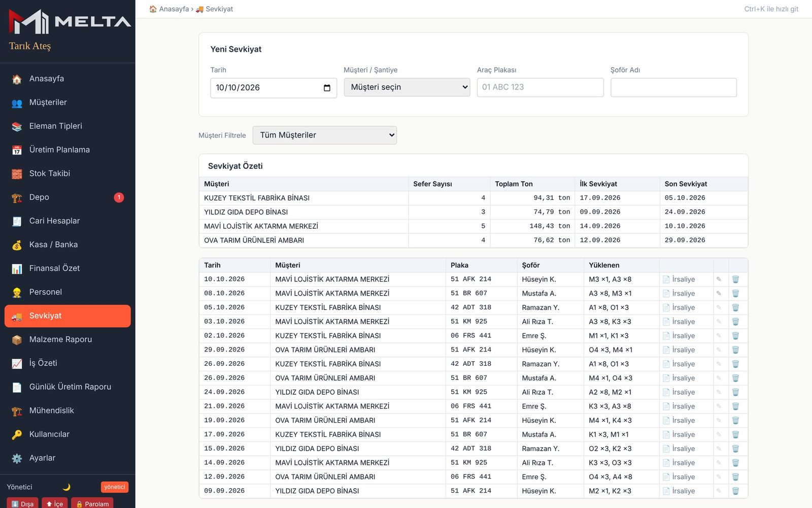Delete the 19.09.2026 shipment trash icon
Screen dimensions: 812x508
(x=735, y=420)
